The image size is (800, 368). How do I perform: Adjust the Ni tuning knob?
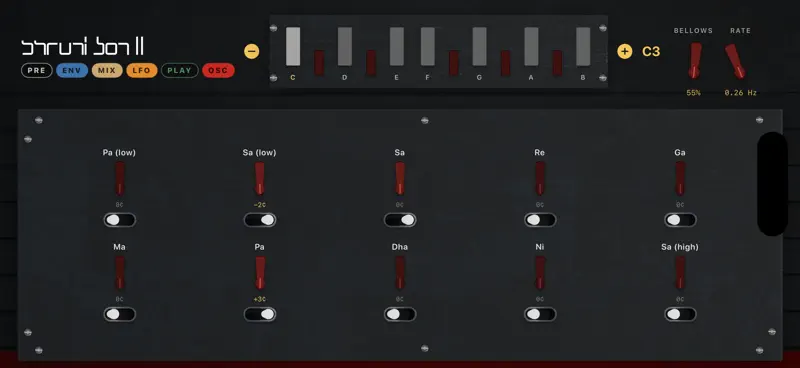click(x=540, y=273)
